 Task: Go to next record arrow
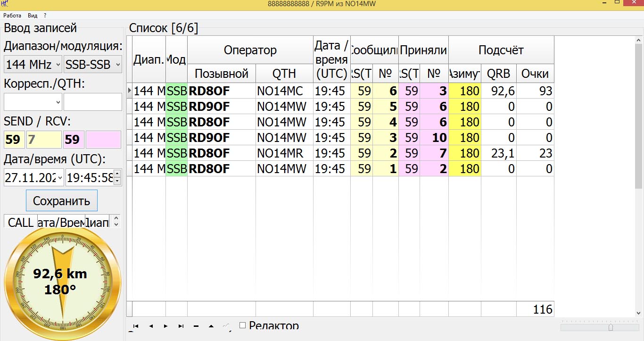[x=166, y=326]
